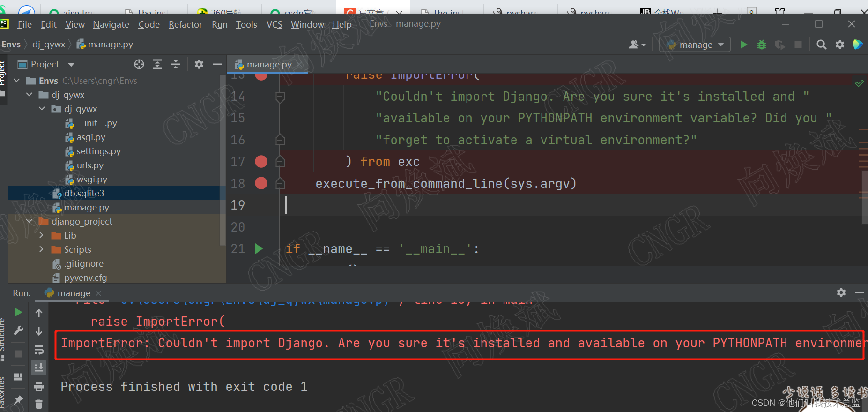Click run gutter arrow on line 21
This screenshot has width=868, height=412.
(258, 248)
